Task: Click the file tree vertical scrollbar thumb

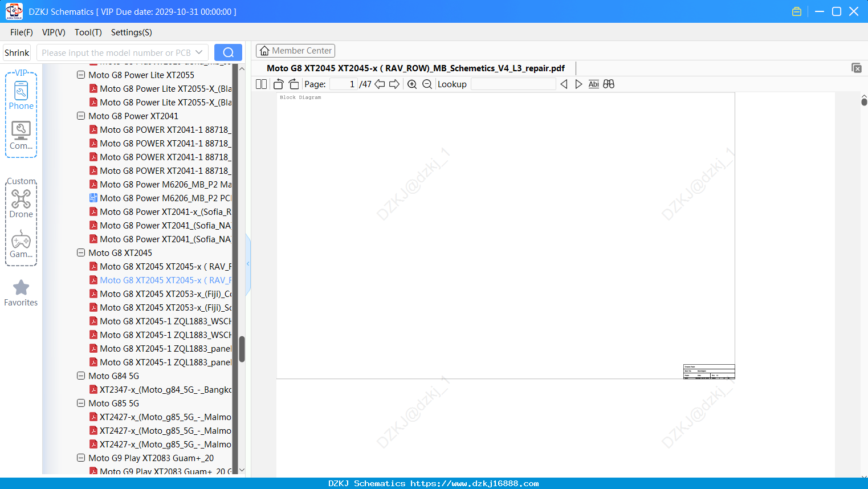Action: coord(242,349)
